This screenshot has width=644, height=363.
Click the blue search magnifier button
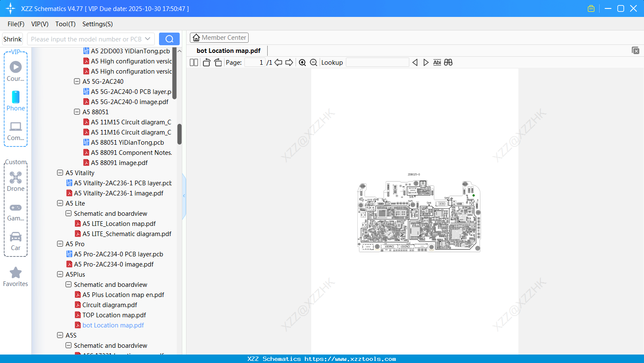tap(169, 39)
